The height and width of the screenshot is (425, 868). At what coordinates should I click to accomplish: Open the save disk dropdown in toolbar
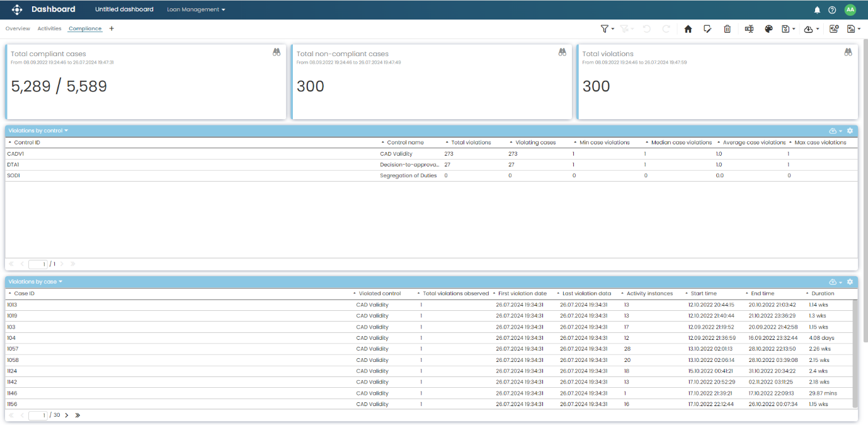point(788,29)
